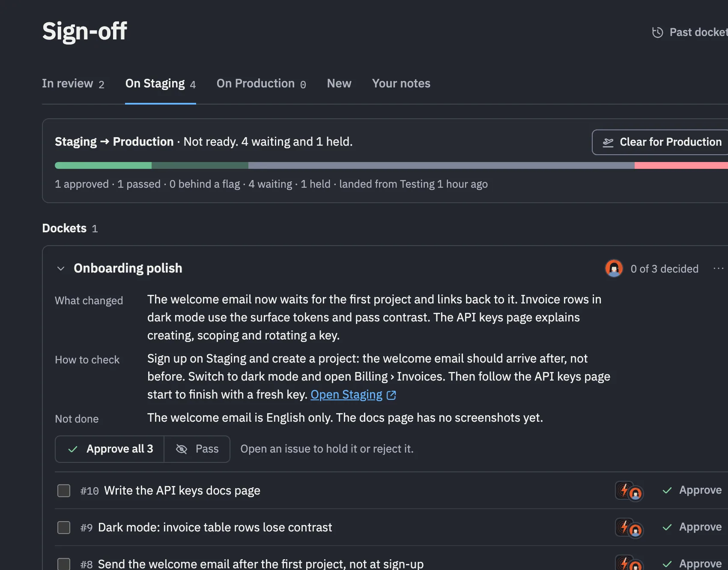Approve issue #9 dark mode contrast
728x570 pixels.
692,527
